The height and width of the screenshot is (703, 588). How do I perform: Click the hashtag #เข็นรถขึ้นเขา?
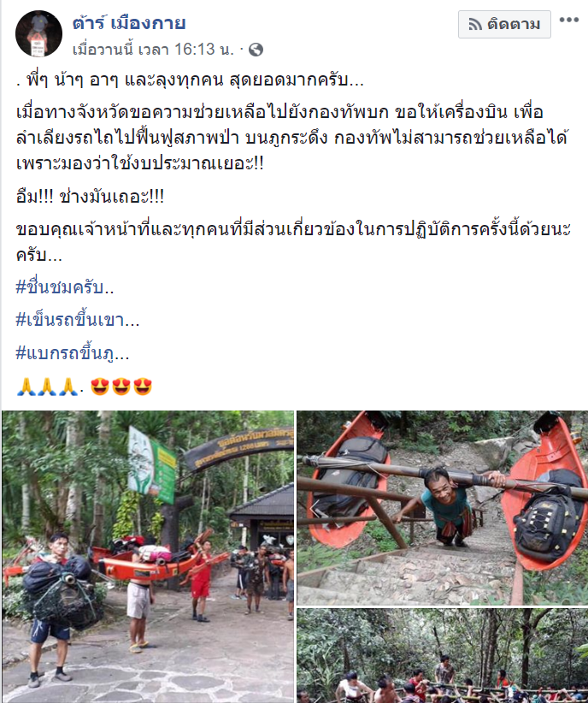(77, 320)
